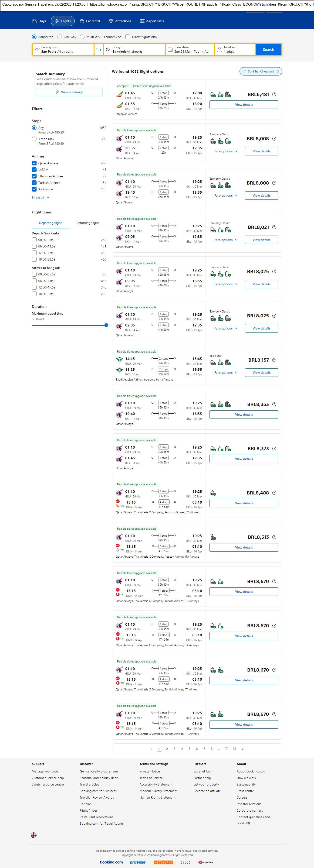Click the traveller person icon in search bar

coord(219,50)
